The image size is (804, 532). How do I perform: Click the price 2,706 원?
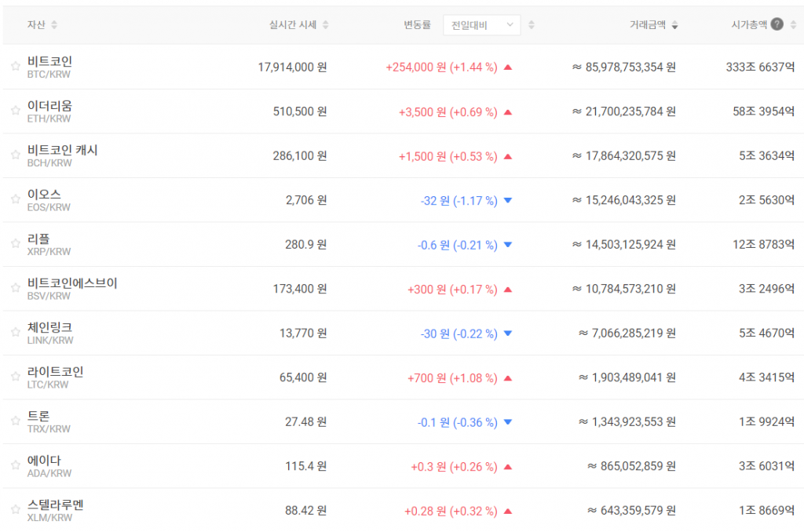point(306,200)
